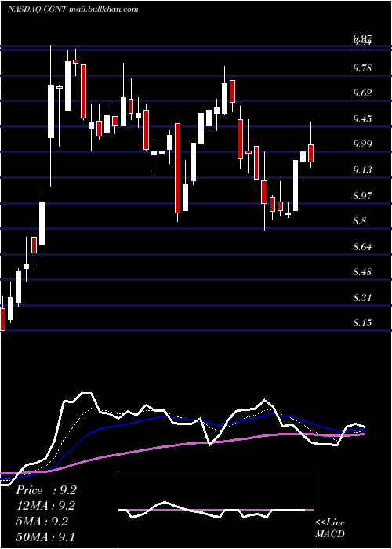Screen dimensions: 392x549
Task: Click the 8.15 price axis label
Action: (x=362, y=323)
